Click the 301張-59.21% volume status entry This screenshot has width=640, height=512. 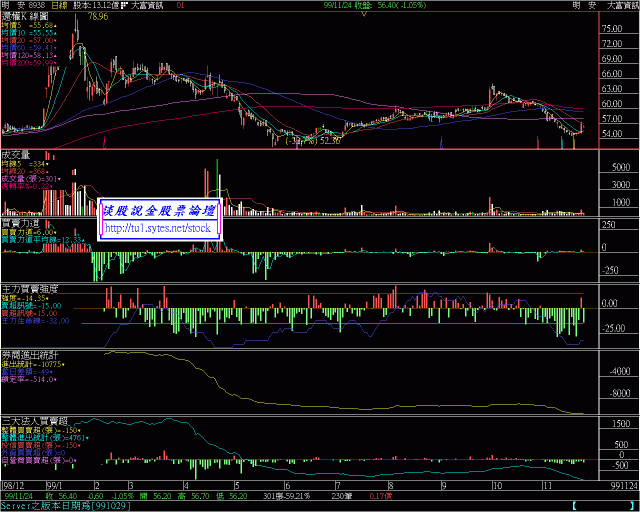click(x=287, y=496)
